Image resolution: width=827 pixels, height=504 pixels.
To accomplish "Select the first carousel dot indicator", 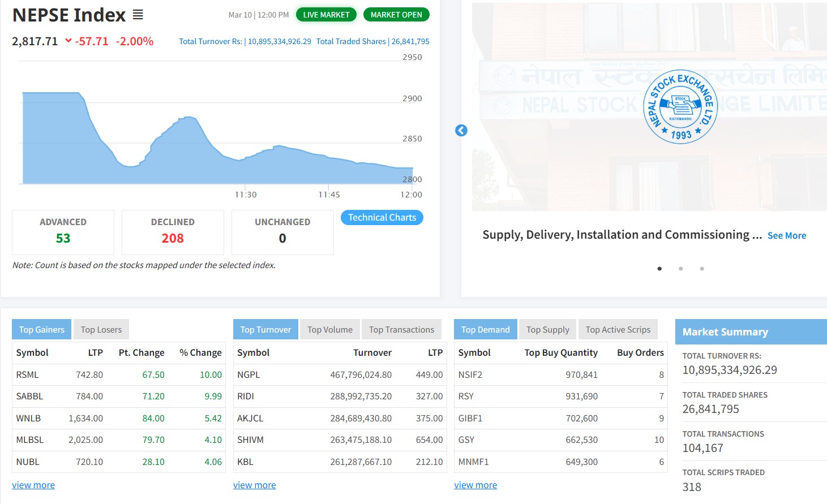I will click(x=659, y=269).
